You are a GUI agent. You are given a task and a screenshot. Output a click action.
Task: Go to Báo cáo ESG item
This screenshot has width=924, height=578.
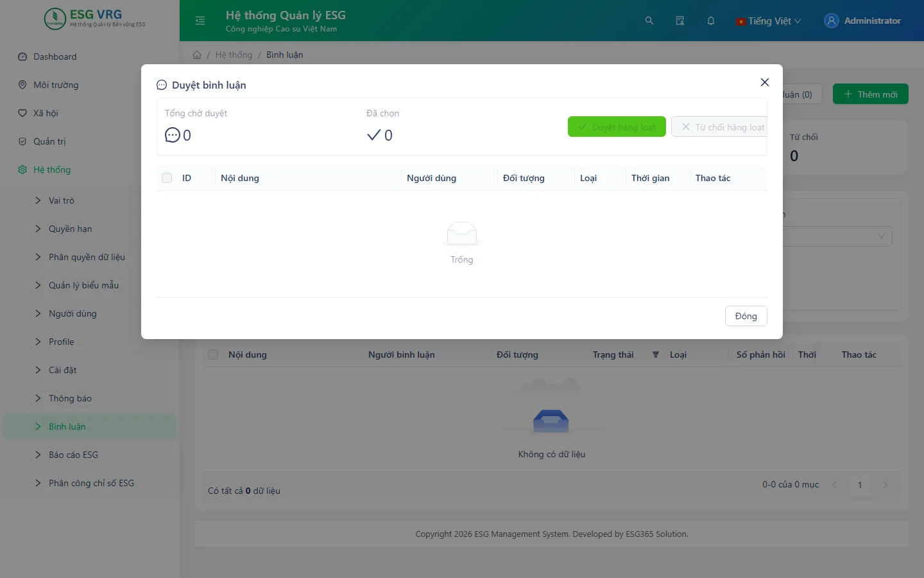(90, 455)
